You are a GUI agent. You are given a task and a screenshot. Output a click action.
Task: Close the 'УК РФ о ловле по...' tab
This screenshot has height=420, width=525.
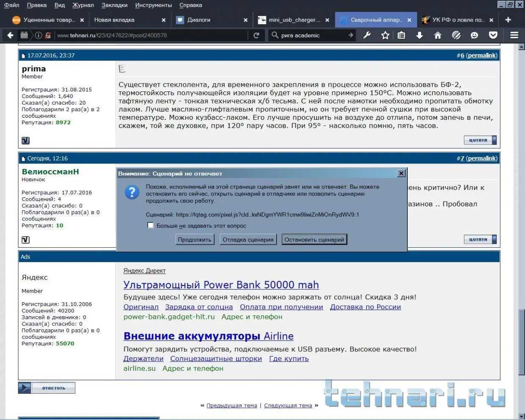pyautogui.click(x=491, y=20)
